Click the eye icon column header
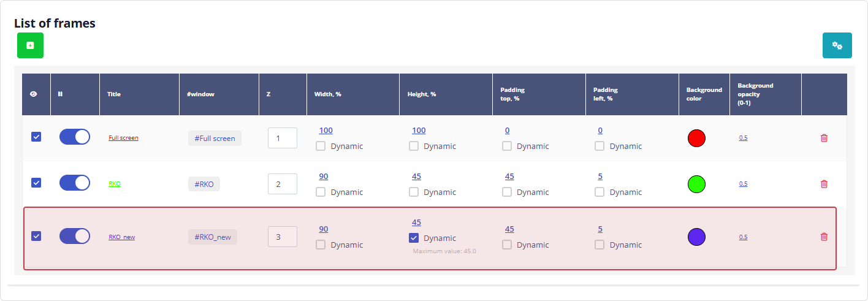 (x=34, y=94)
